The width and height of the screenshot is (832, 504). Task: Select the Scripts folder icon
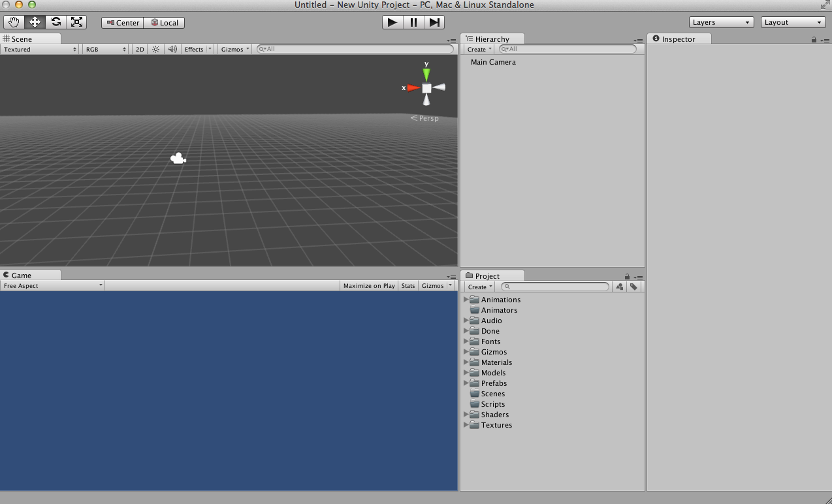(475, 404)
